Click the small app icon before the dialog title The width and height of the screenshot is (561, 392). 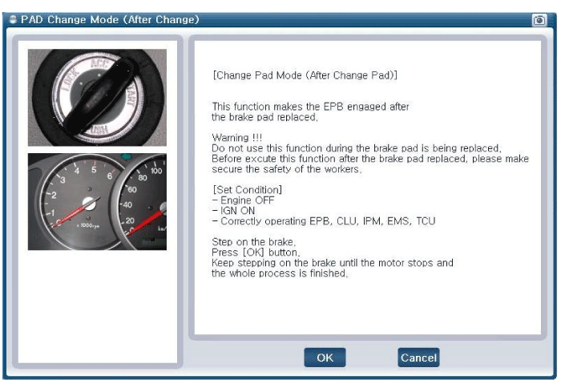click(x=13, y=19)
